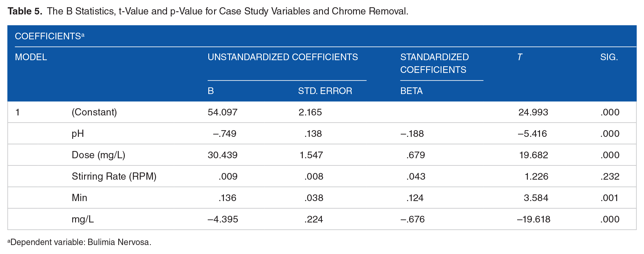Select the UNSTANDARDIZED COEFFICIENTS column heading
The height and width of the screenshot is (254, 644).
(x=283, y=57)
